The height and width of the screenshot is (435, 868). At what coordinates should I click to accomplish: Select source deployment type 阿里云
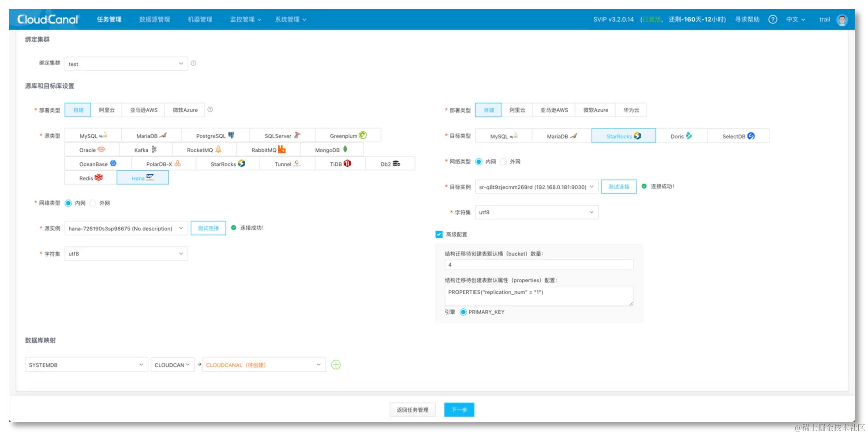click(x=107, y=110)
